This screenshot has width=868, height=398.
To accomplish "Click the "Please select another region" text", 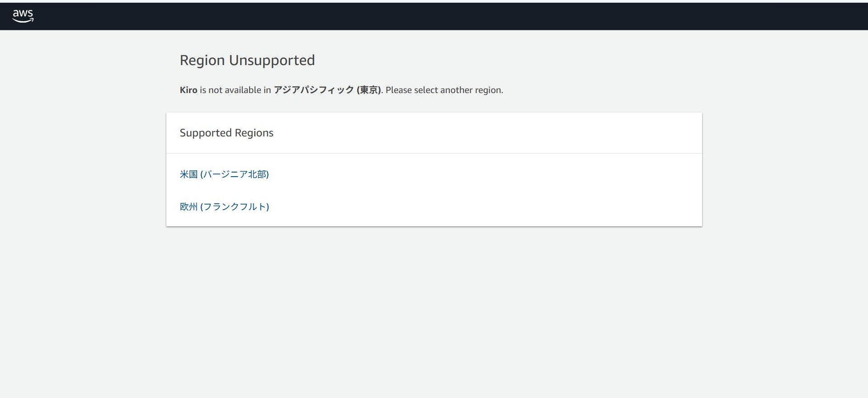I will 443,90.
